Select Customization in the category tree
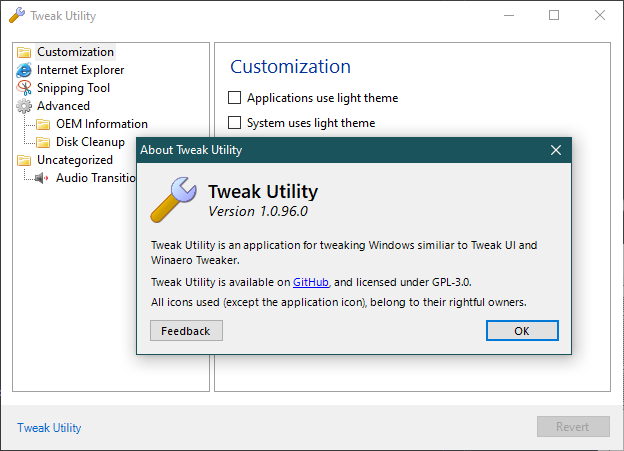 click(x=75, y=52)
